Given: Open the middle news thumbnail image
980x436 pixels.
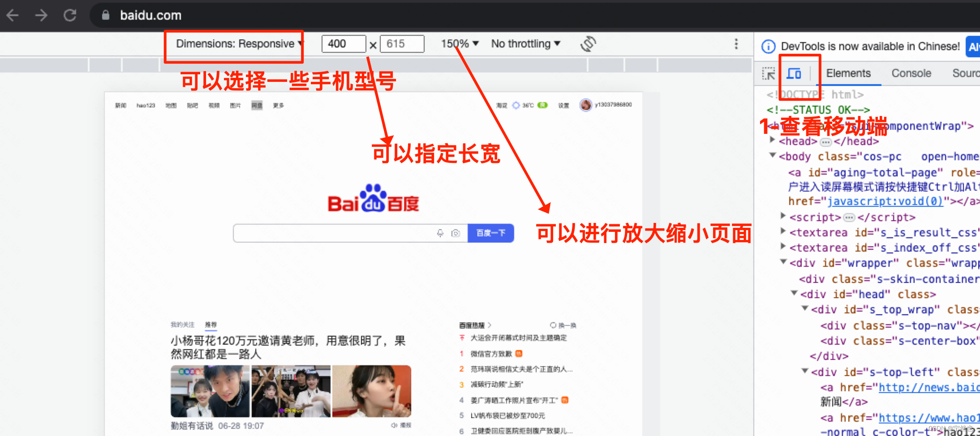Looking at the screenshot, I should tap(291, 391).
